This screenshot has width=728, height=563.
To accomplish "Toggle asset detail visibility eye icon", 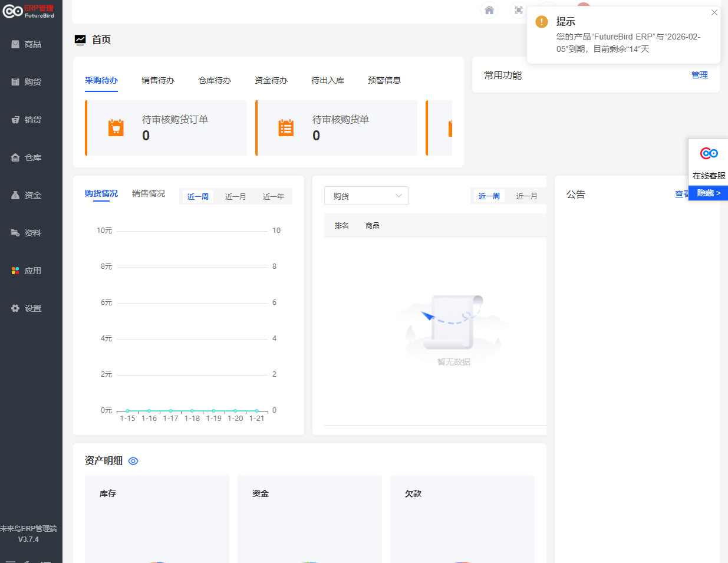I will pos(133,461).
